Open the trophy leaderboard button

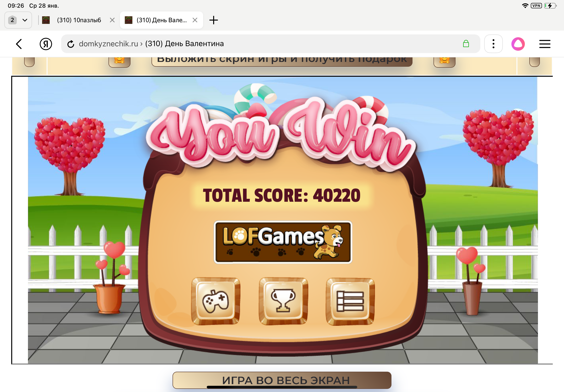(x=283, y=301)
